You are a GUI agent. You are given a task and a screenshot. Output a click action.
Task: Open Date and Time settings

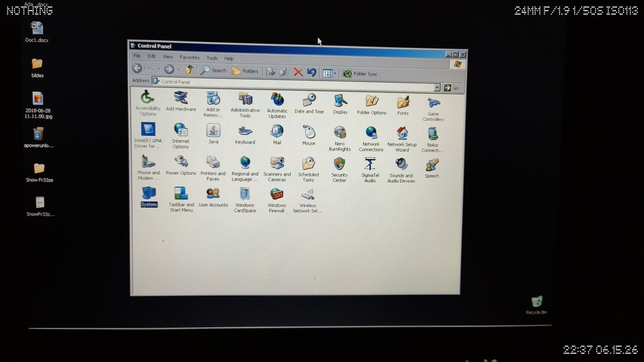click(x=309, y=104)
